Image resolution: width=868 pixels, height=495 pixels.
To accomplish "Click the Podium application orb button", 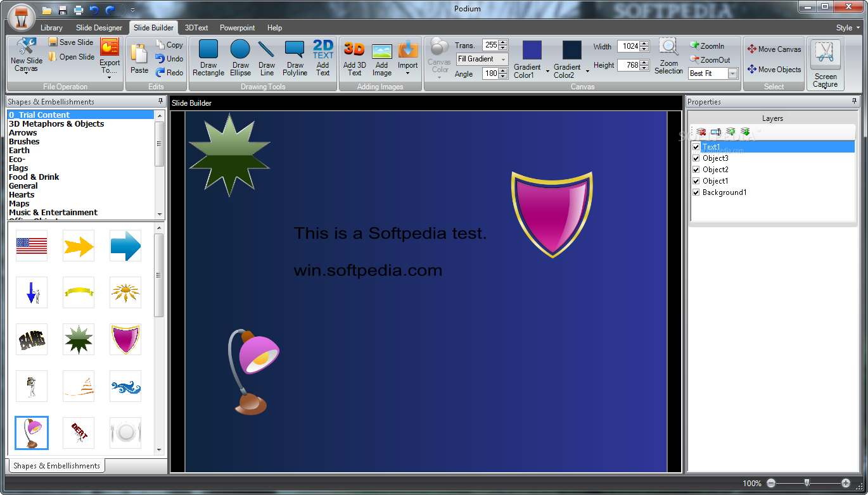I will click(22, 17).
